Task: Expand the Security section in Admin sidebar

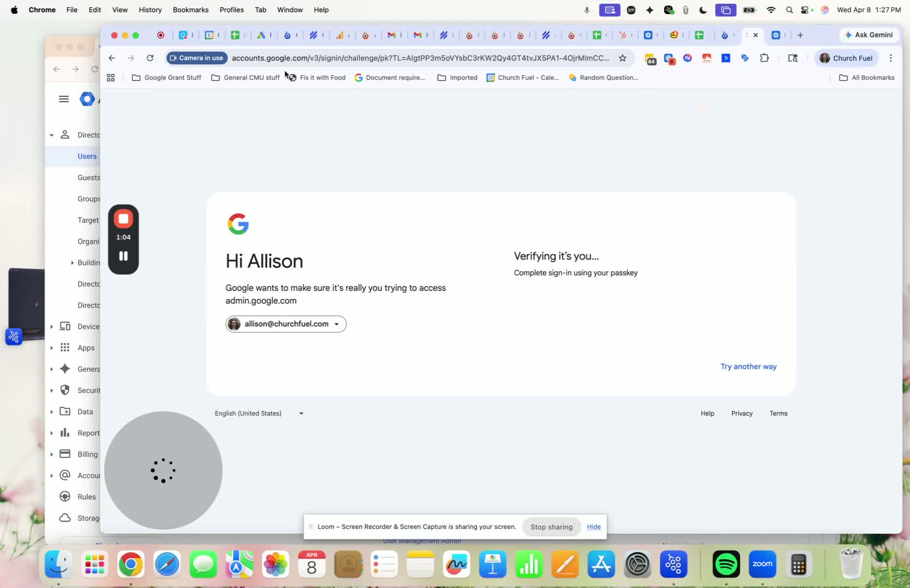Action: click(x=52, y=391)
